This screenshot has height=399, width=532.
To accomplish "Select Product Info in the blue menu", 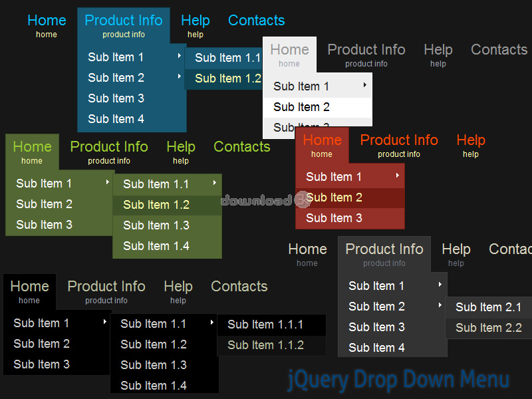I will (124, 25).
